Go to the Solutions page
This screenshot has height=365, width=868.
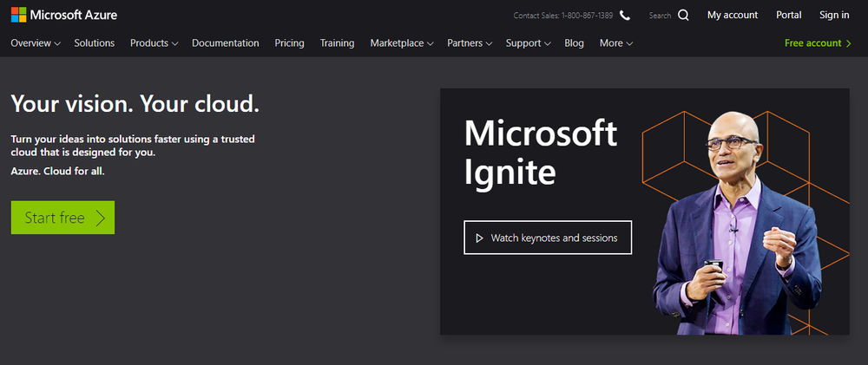point(94,43)
